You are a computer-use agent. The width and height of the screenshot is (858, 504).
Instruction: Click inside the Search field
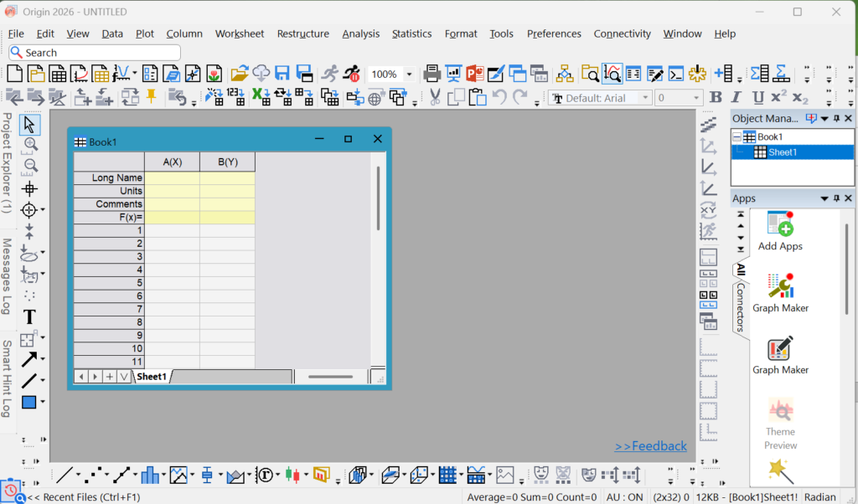(x=95, y=53)
